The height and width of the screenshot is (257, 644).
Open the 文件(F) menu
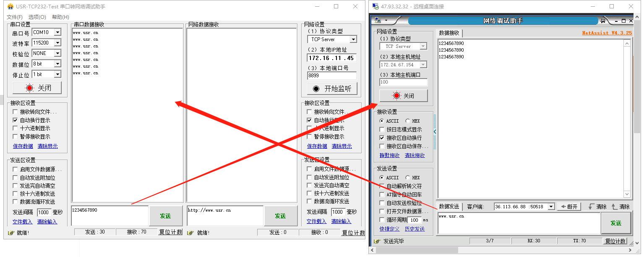click(15, 17)
